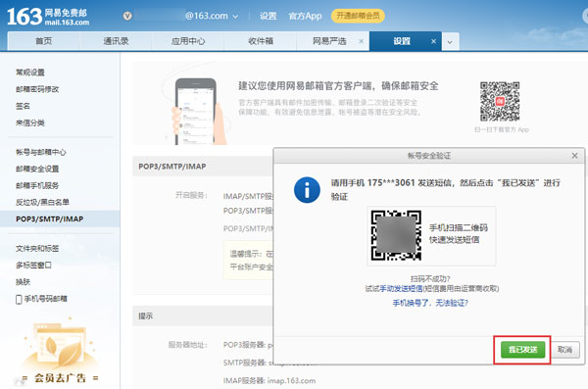Click the 建议您使用网易邮箱官方客户端 headline

coord(338,86)
